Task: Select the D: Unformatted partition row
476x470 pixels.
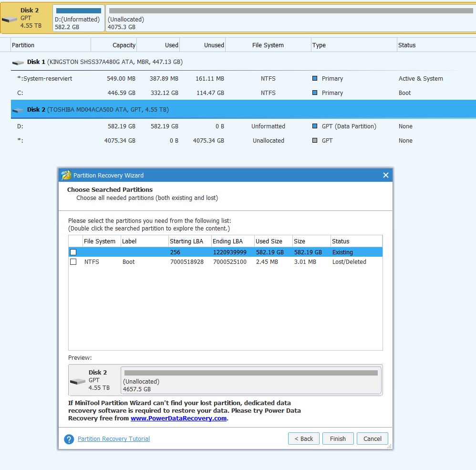Action: (x=243, y=126)
